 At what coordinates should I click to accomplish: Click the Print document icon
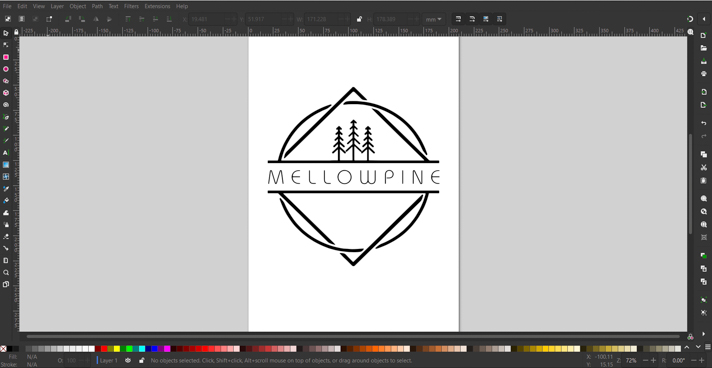703,73
